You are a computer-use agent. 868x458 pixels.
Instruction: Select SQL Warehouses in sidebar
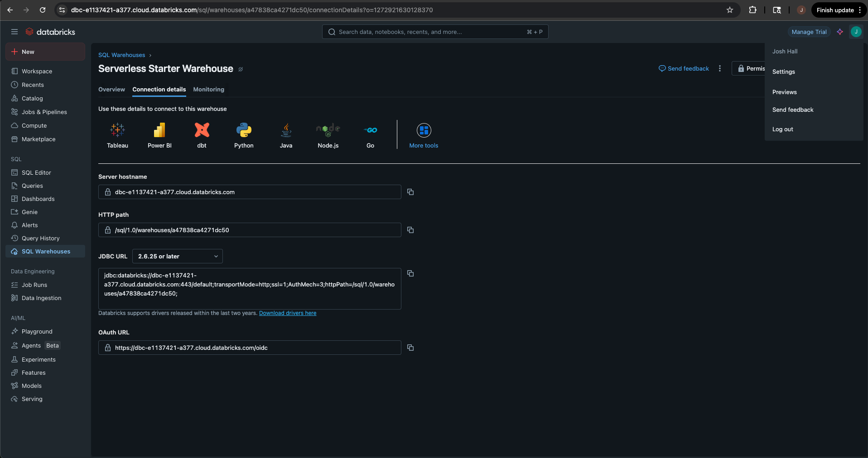(45, 251)
